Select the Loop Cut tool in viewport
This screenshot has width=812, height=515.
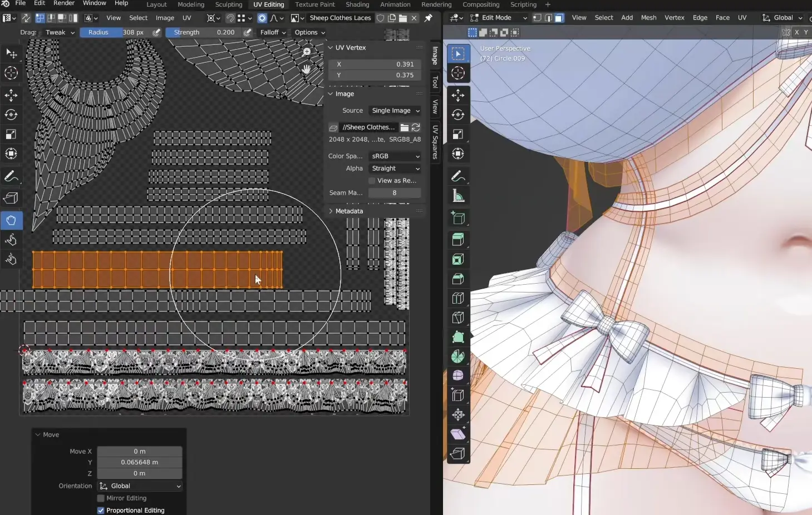coord(458,298)
